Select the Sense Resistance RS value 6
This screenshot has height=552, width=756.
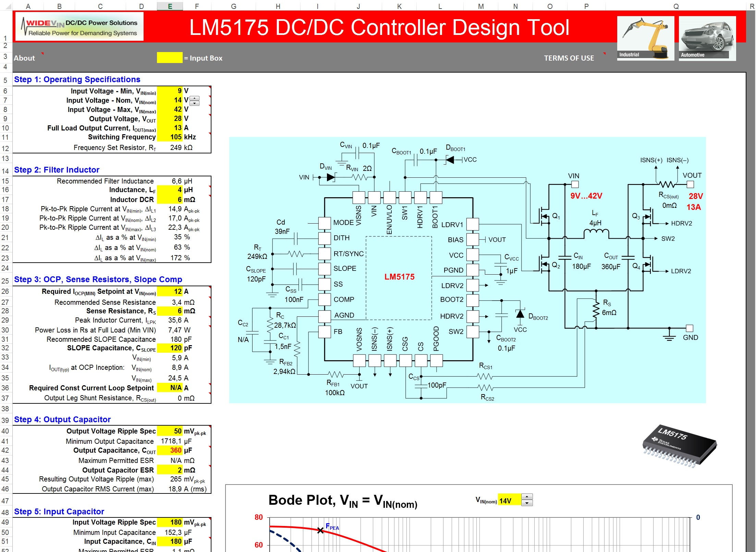coord(170,311)
